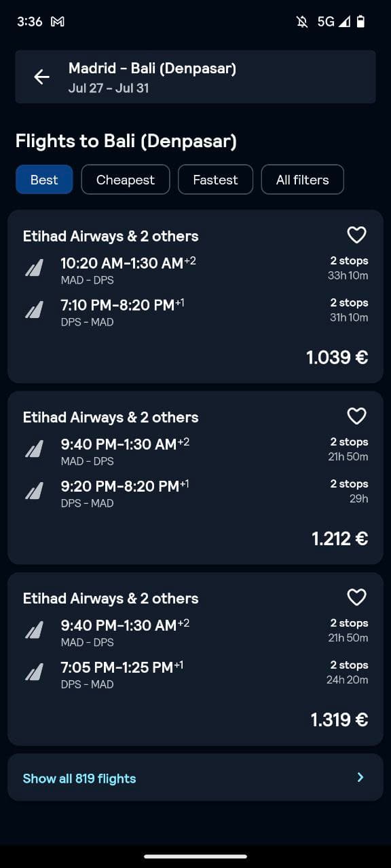Viewport: 391px width, 868px height.
Task: Switch to the Cheapest tab
Action: point(126,180)
